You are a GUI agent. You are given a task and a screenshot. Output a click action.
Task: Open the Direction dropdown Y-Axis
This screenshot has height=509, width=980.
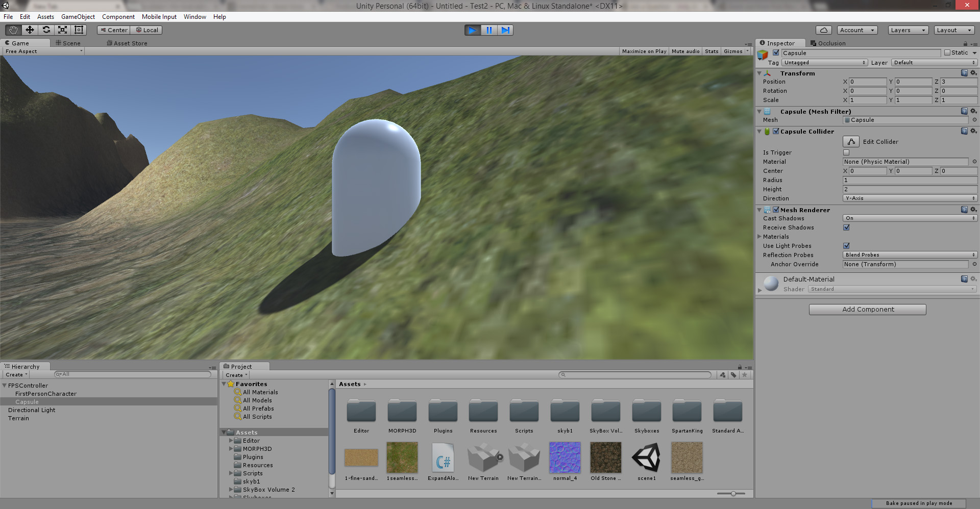[x=910, y=198]
